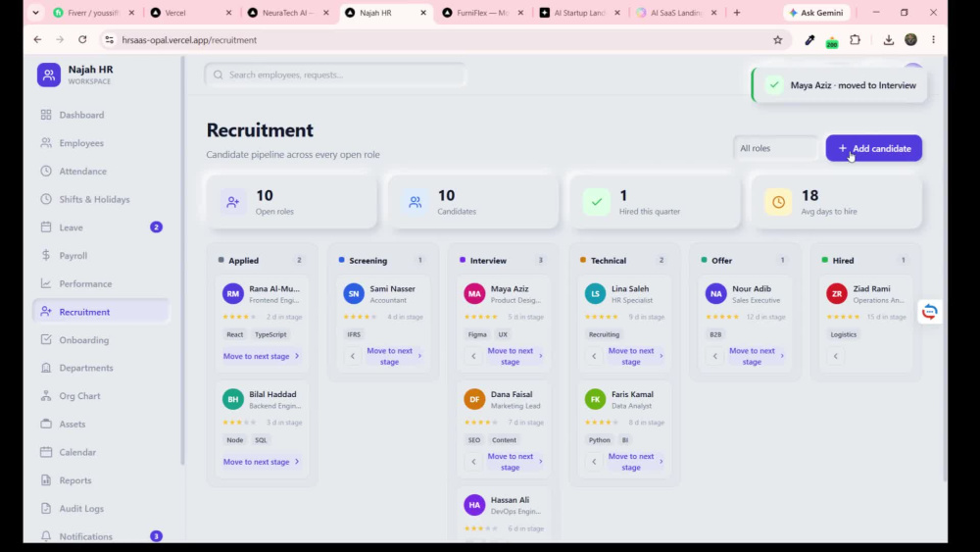980x552 pixels.
Task: Click the Departments building icon
Action: (x=46, y=368)
